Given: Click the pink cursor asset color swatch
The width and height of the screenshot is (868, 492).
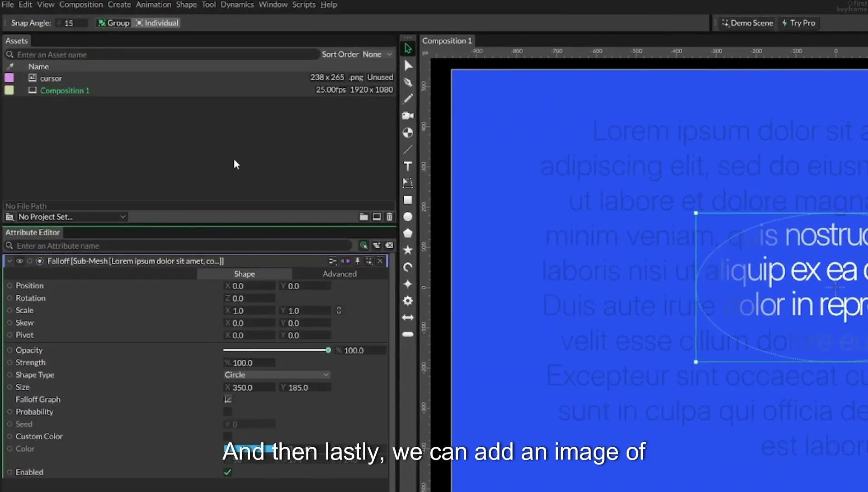Looking at the screenshot, I should (x=9, y=78).
